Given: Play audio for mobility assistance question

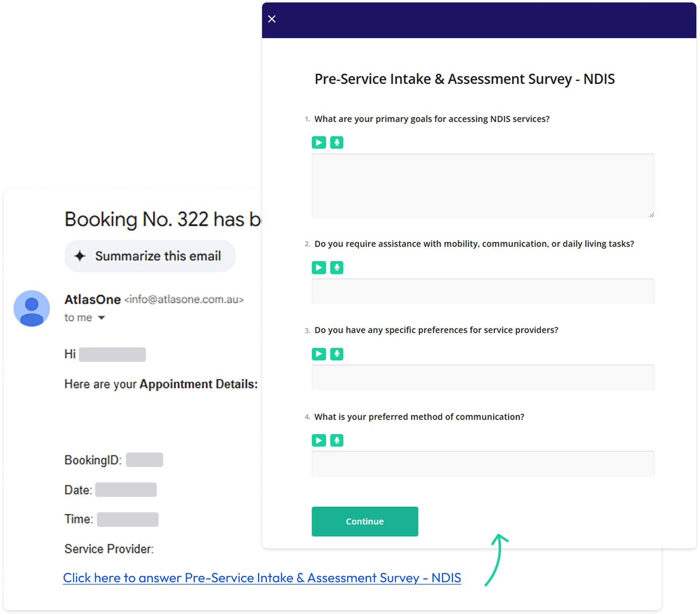Looking at the screenshot, I should pyautogui.click(x=319, y=267).
